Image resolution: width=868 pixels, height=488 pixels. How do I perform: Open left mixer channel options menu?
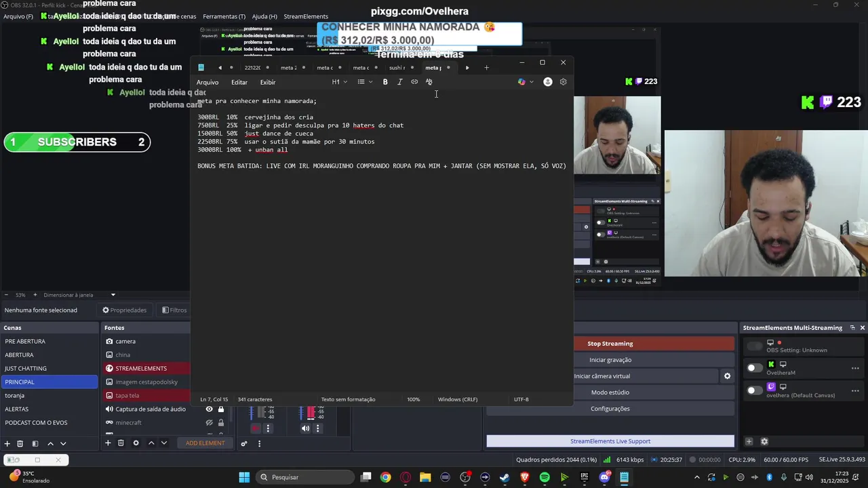268,428
